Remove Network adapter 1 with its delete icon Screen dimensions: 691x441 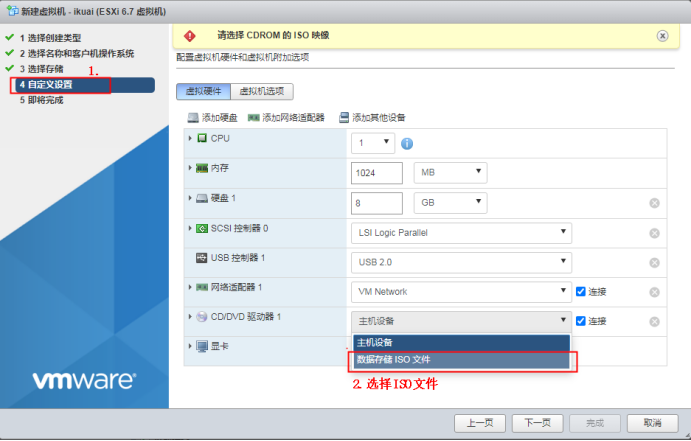tap(654, 292)
